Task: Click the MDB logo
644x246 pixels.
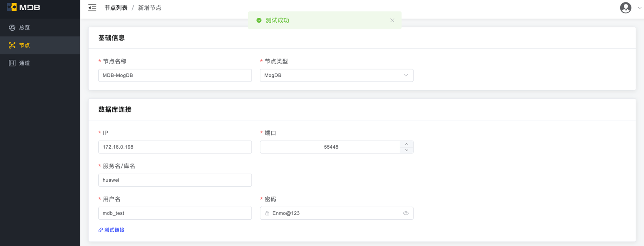Action: point(23,7)
